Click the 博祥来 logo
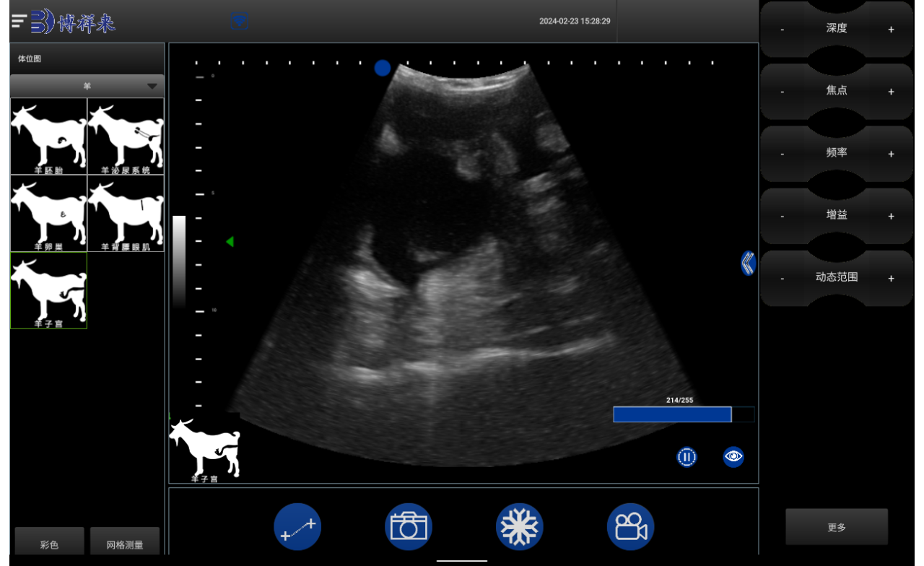This screenshot has width=924, height=566. 73,22
